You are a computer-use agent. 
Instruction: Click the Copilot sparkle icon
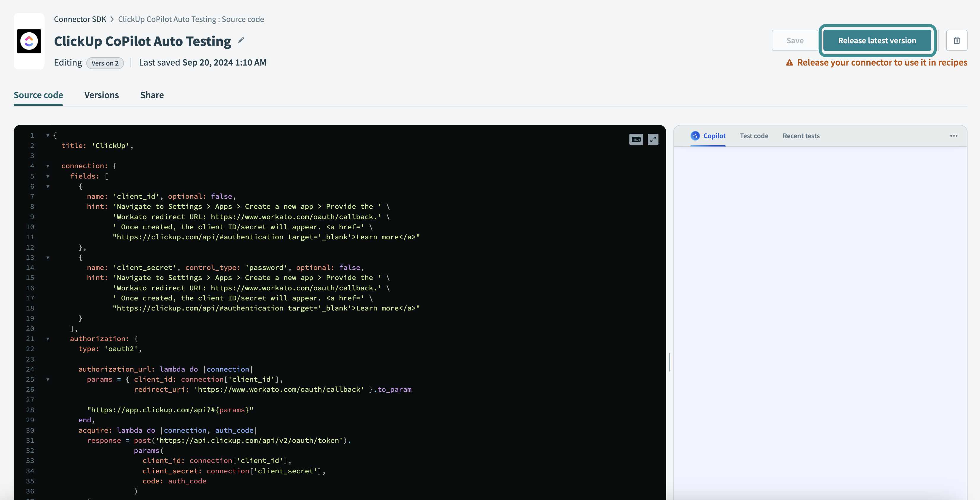click(695, 136)
